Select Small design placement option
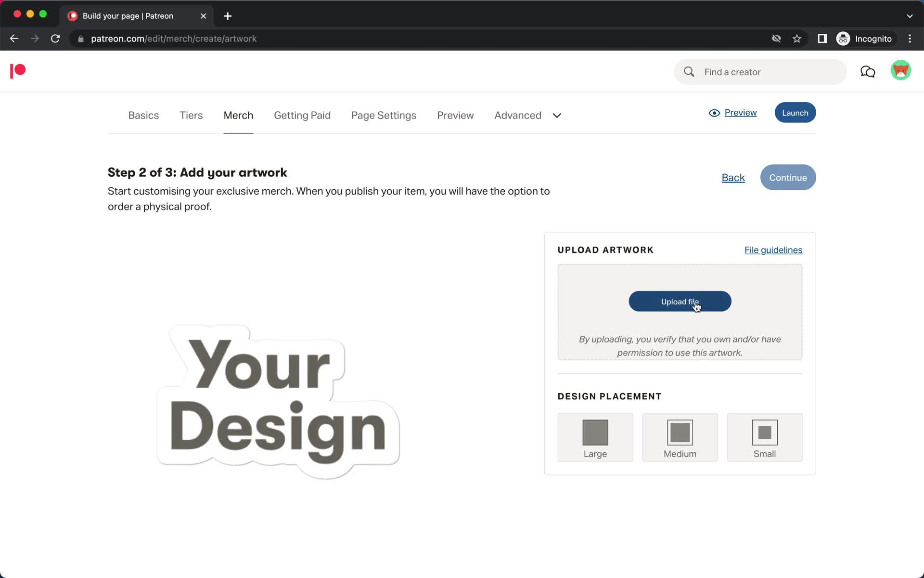 tap(764, 437)
